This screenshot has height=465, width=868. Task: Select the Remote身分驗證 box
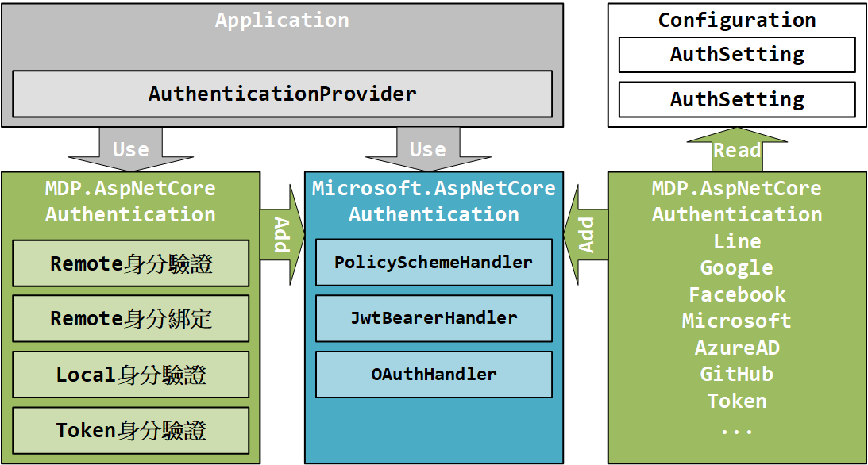pyautogui.click(x=131, y=263)
